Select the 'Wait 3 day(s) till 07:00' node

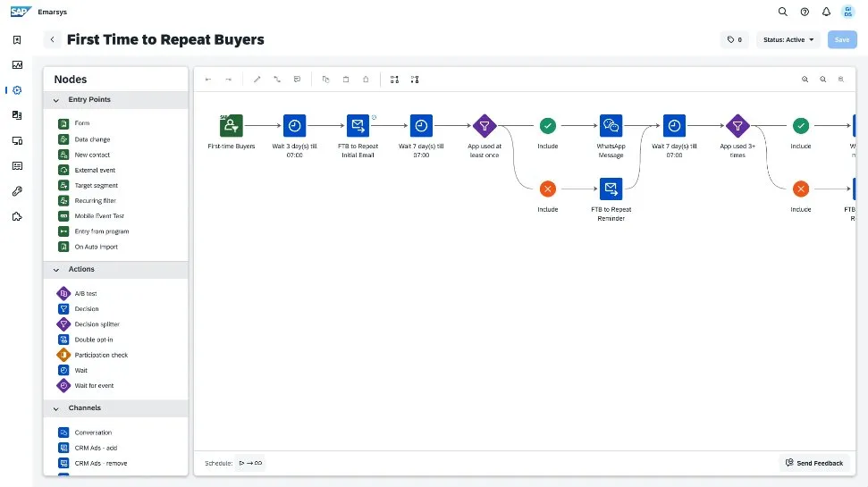[295, 126]
